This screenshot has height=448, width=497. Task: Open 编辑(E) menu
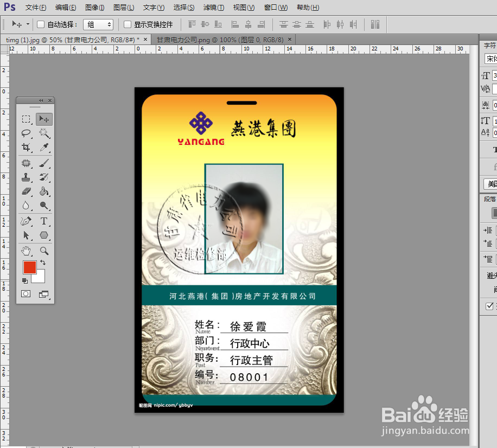[66, 7]
